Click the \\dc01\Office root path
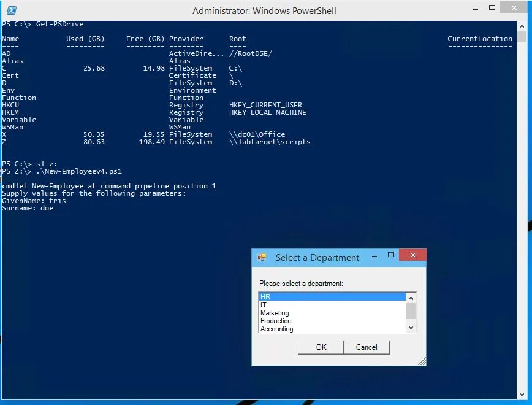Screen dimensions: 532x405 pos(257,134)
